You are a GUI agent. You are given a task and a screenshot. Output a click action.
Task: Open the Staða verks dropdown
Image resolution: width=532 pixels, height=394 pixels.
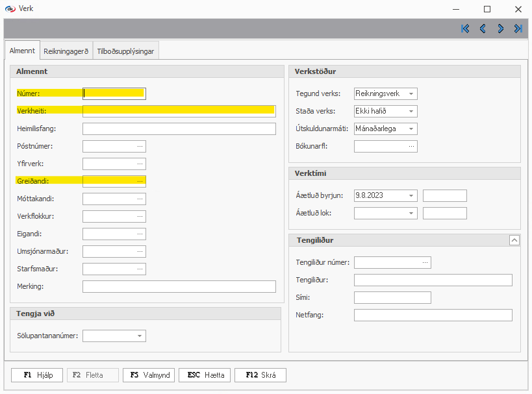pos(411,112)
